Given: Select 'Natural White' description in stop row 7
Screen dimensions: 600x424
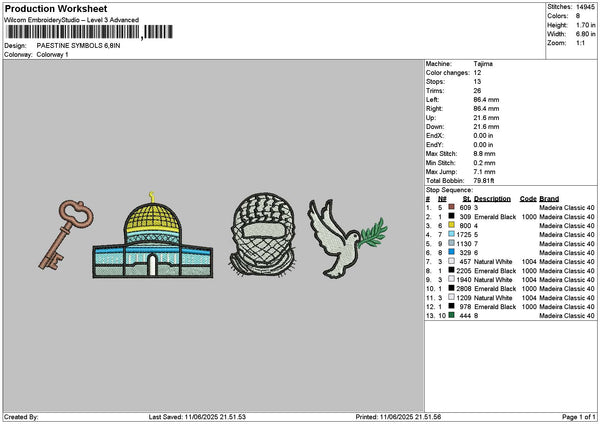Looking at the screenshot, I should coord(493,262).
